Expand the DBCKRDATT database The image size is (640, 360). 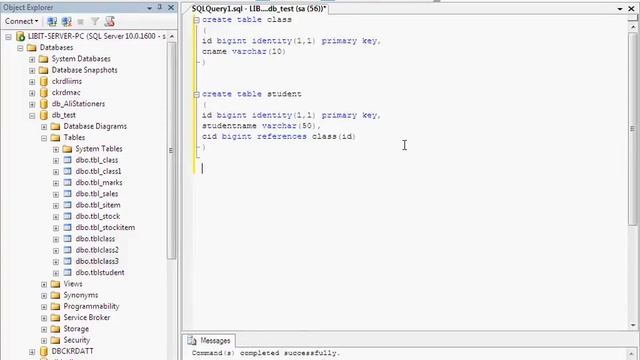[32, 351]
